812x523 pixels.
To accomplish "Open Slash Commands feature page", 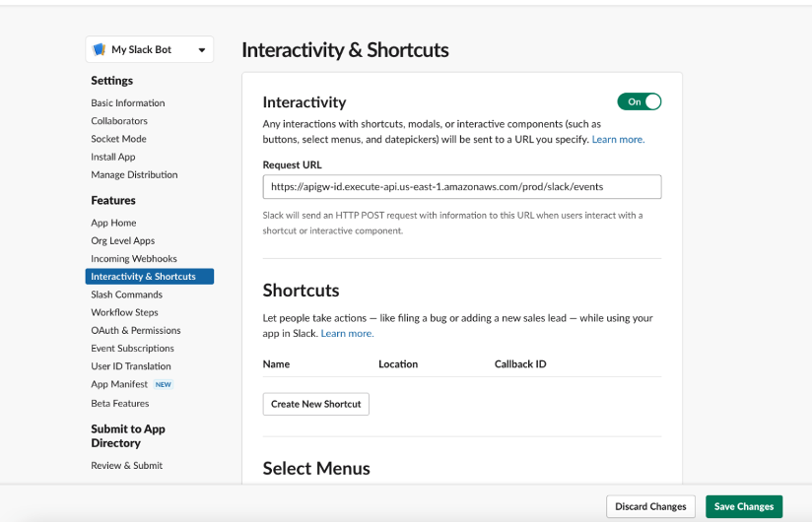I will 126,294.
